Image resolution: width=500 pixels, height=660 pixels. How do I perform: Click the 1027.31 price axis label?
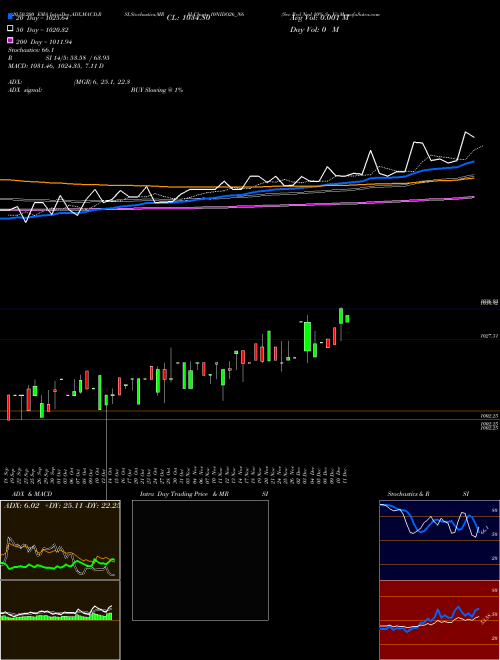point(489,336)
